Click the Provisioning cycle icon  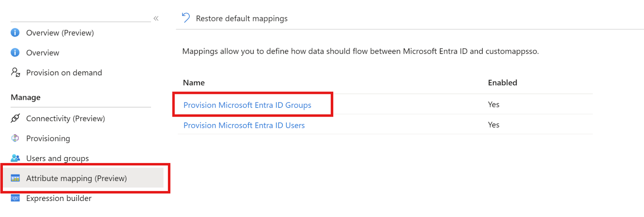click(15, 138)
